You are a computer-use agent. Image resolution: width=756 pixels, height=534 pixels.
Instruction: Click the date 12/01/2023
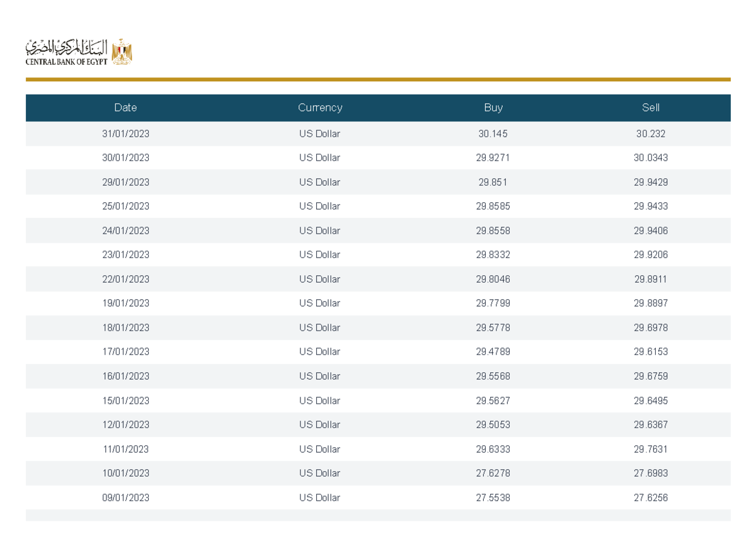[x=125, y=425]
